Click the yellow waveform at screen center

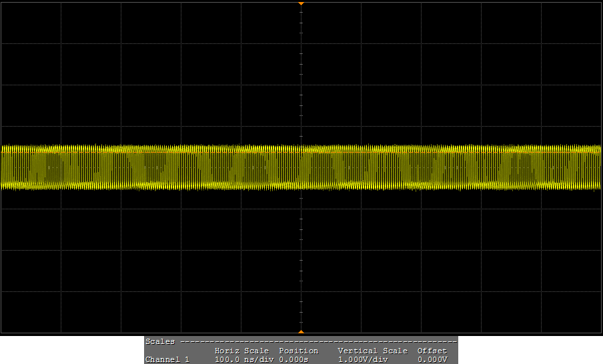pyautogui.click(x=301, y=167)
